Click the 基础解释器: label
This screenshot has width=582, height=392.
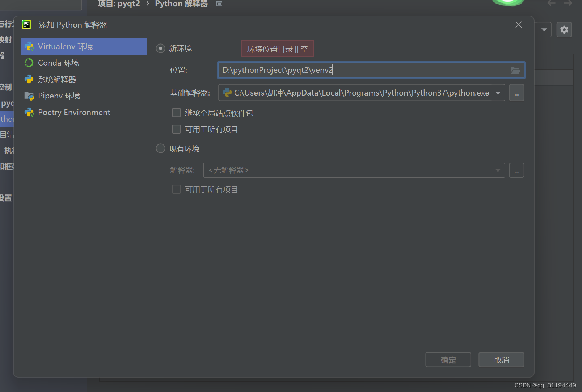click(x=190, y=93)
